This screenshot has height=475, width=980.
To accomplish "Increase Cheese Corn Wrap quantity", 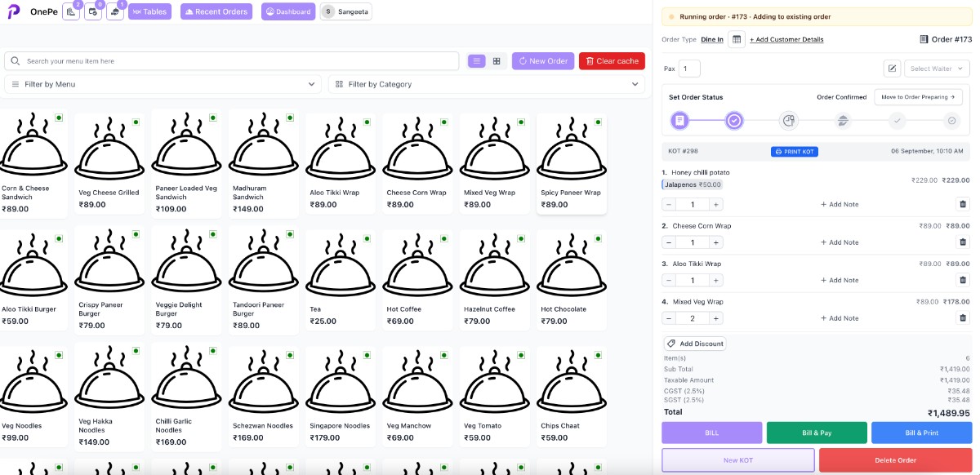I will coord(716,242).
